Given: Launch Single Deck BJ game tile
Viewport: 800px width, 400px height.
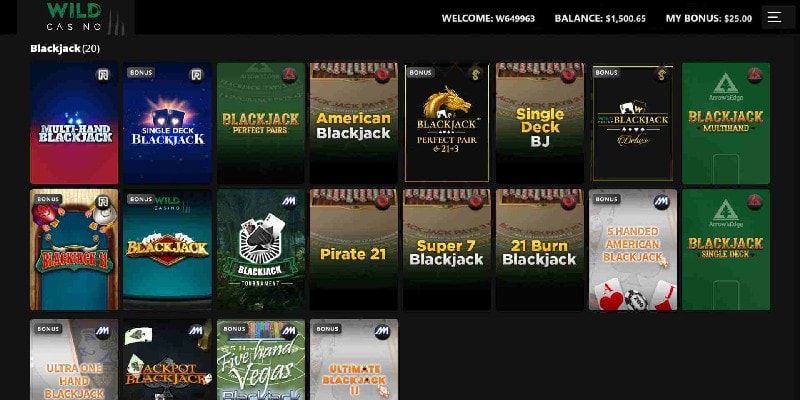Looking at the screenshot, I should 540,123.
